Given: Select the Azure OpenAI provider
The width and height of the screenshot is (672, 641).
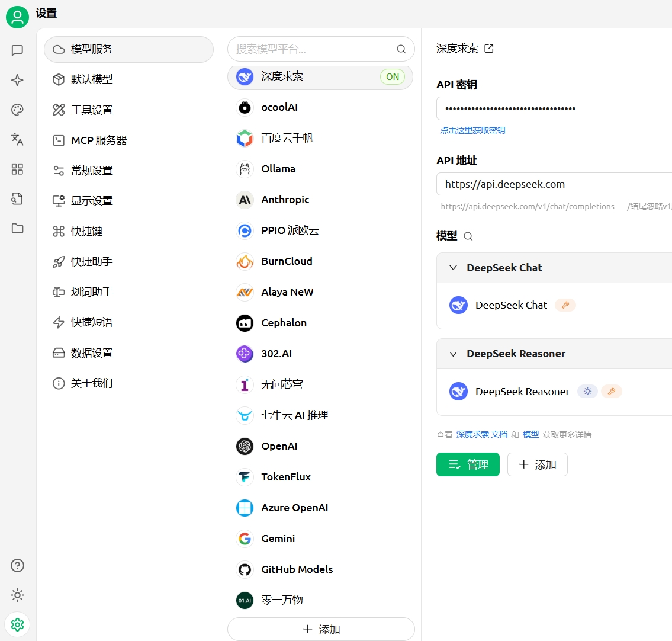Looking at the screenshot, I should coord(320,508).
